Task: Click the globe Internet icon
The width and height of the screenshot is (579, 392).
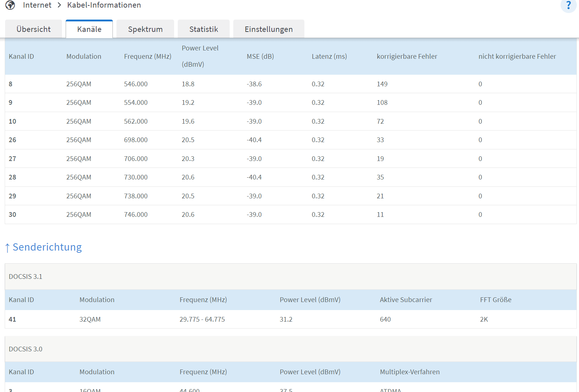Action: point(10,5)
